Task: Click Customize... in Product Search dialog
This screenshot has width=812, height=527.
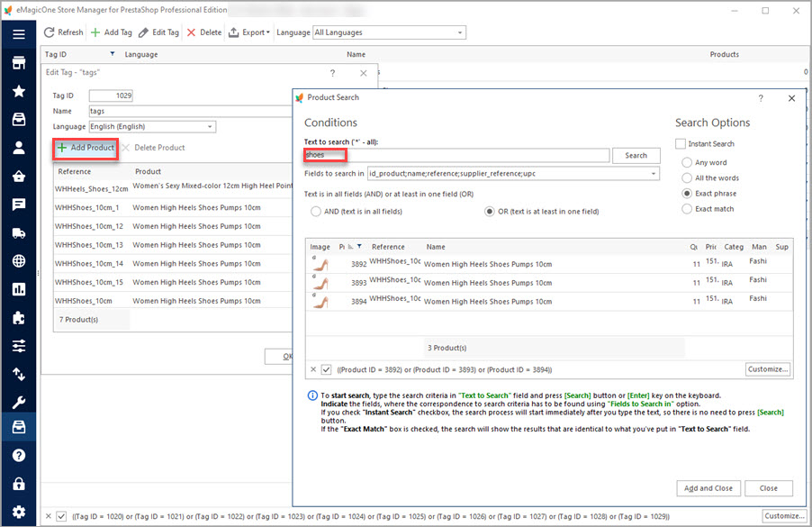Action: tap(768, 369)
